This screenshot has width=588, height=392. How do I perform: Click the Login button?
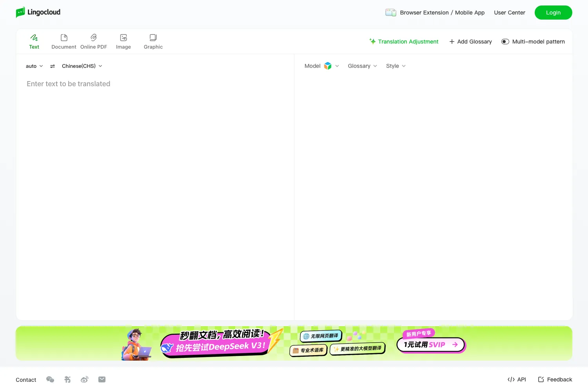pyautogui.click(x=554, y=13)
